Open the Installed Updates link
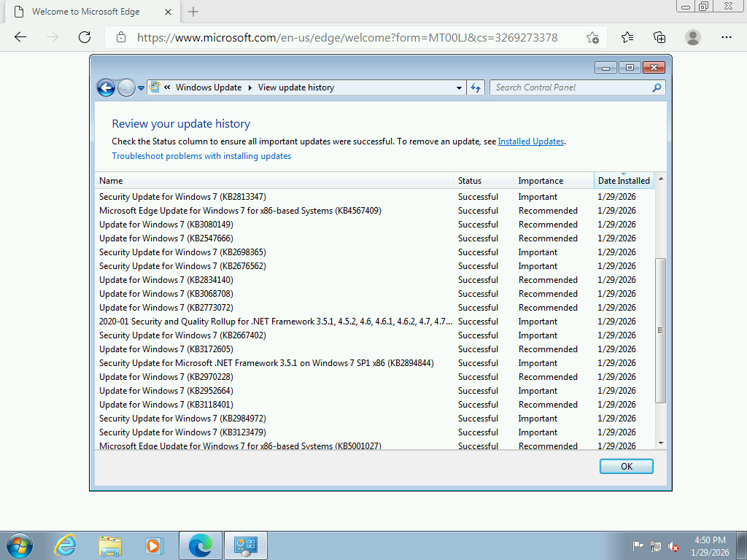Viewport: 747px width, 560px height. (531, 141)
